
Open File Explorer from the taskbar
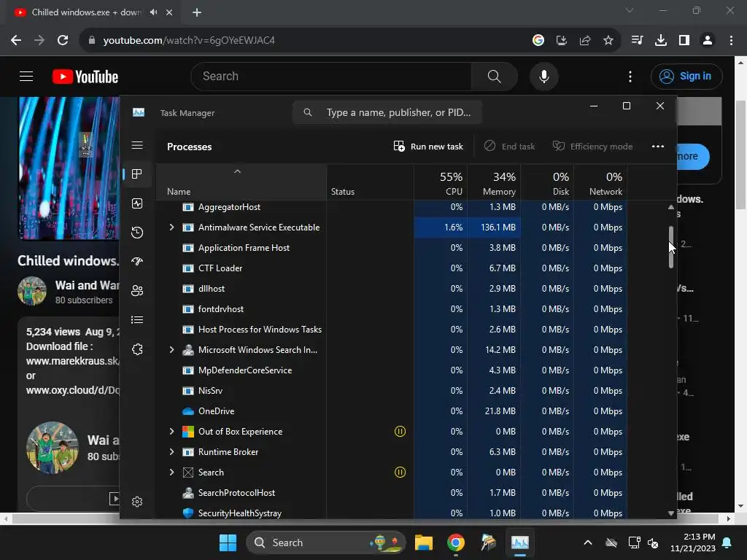pos(424,542)
